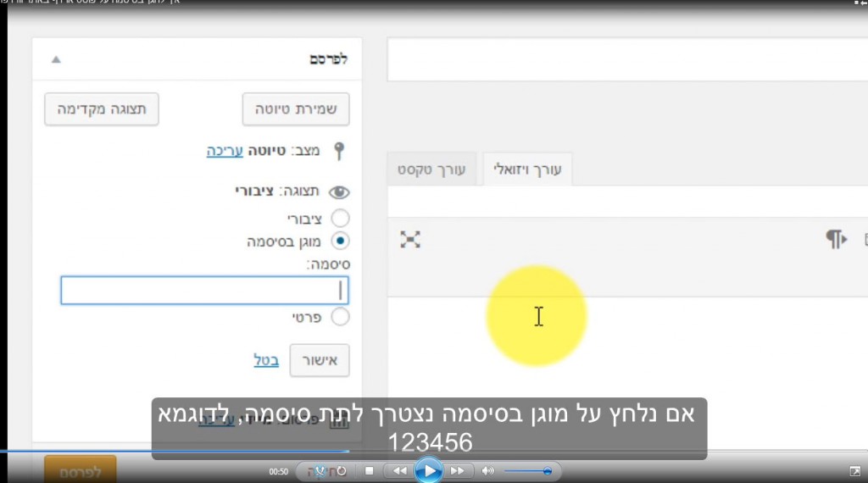Mute the player speaker icon
868x483 pixels.
click(x=488, y=470)
